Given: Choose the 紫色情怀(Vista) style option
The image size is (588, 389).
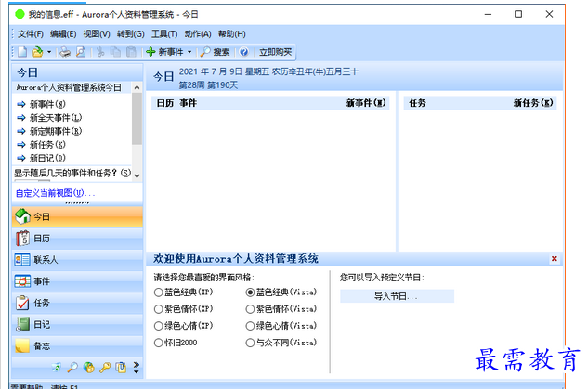Looking at the screenshot, I should [250, 308].
